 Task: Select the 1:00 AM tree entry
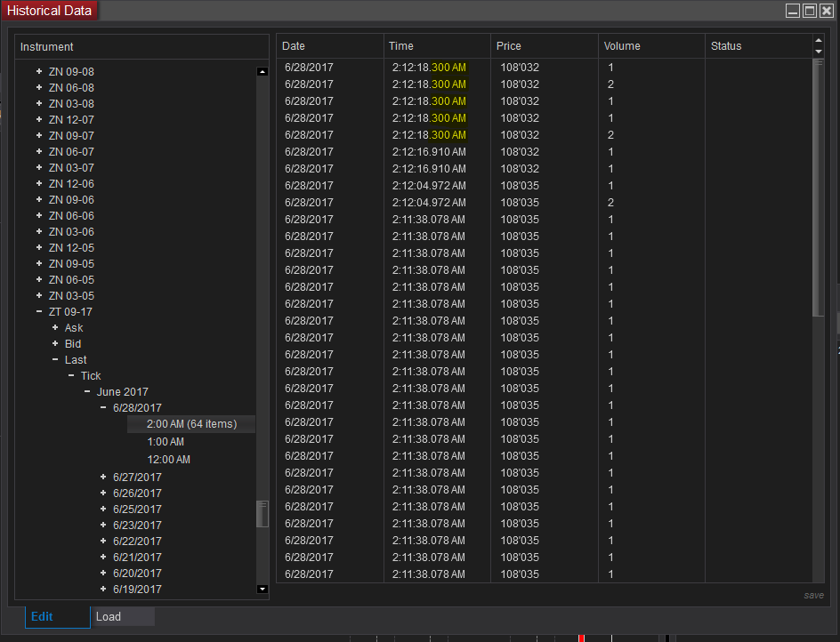click(x=166, y=442)
